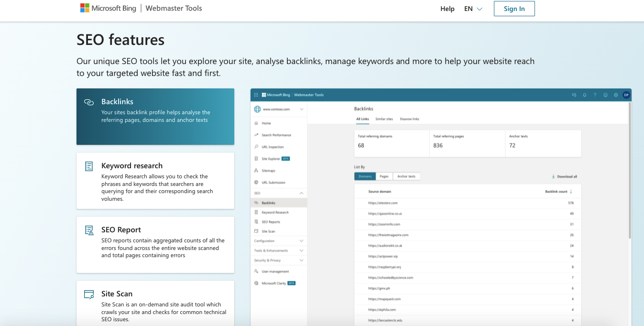Expand Tools & Enhancements in preview sidebar

[301, 250]
